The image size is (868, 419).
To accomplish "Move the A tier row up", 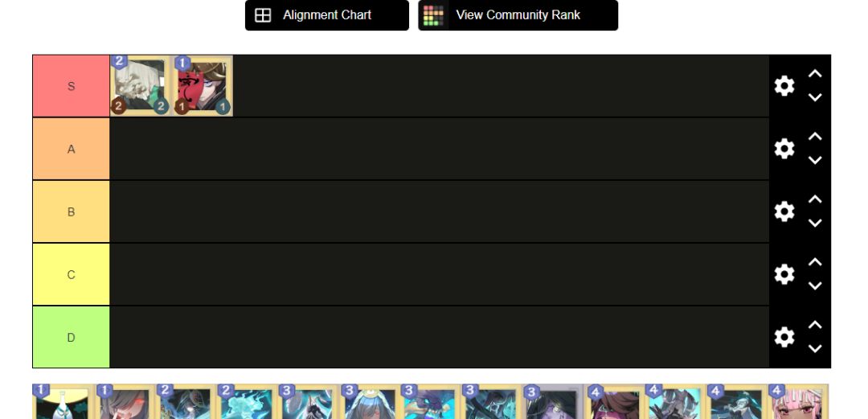I will [x=815, y=137].
